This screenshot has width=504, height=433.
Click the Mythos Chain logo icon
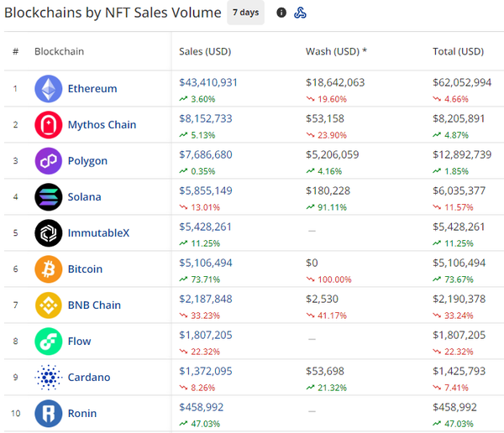[x=48, y=125]
